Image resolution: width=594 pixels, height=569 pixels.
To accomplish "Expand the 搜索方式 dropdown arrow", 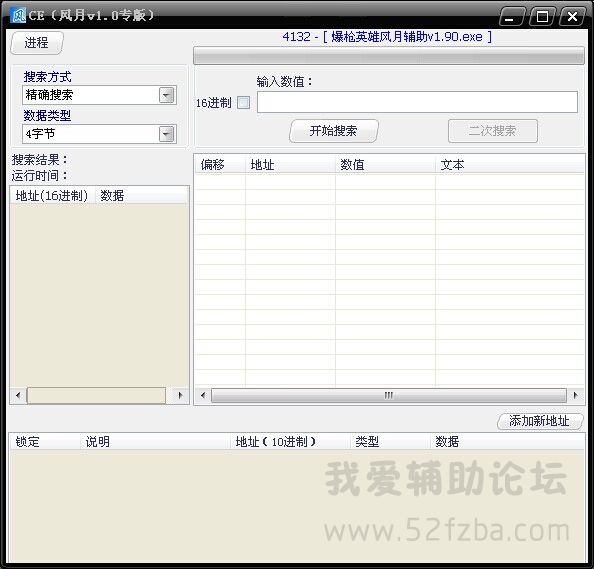I will (x=167, y=95).
